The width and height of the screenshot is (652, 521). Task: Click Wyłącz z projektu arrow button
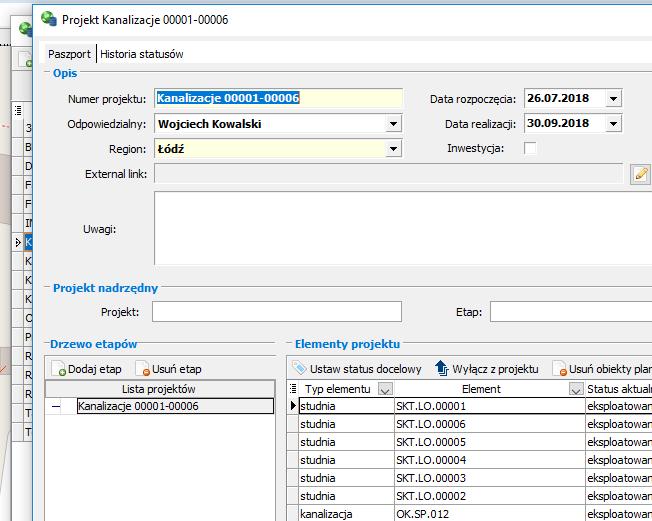487,369
